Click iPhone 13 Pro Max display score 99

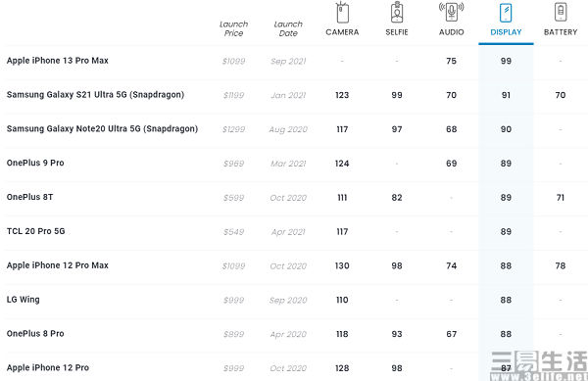click(x=506, y=61)
